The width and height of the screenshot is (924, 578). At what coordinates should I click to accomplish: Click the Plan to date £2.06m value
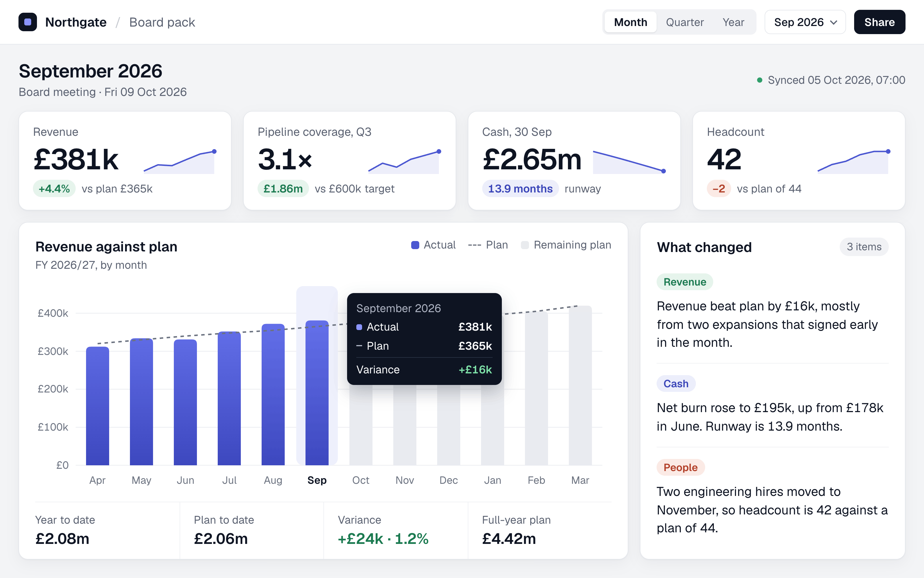(221, 539)
